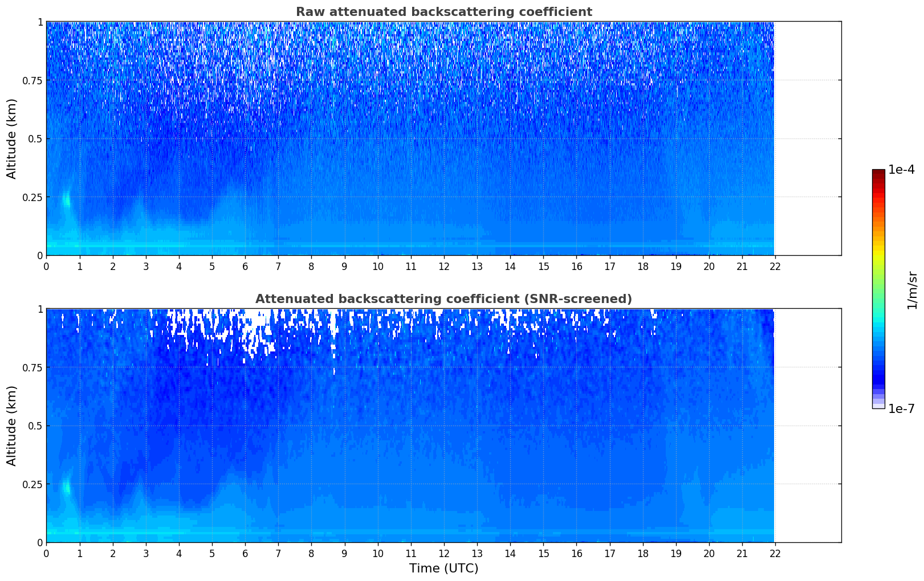
Task: Click the 'Attenuated backscattering coefficient (SNR-screened)' title
Action: 443,299
